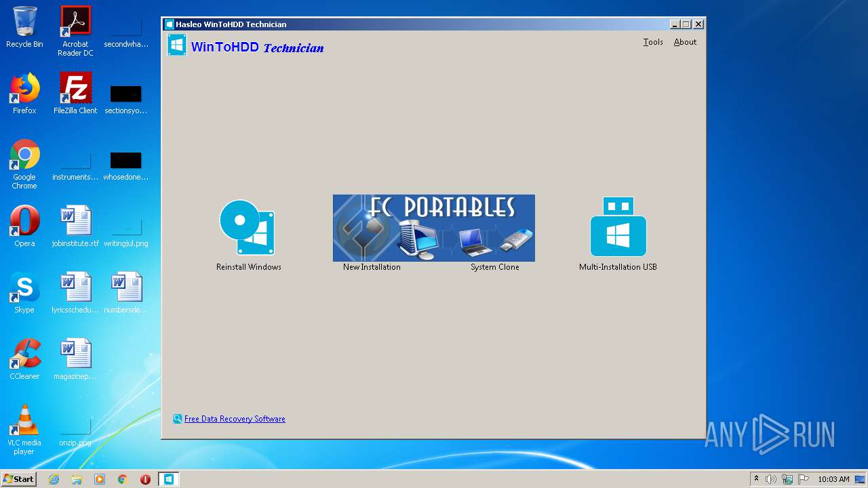Select the secondwha... desktop file

point(126,34)
